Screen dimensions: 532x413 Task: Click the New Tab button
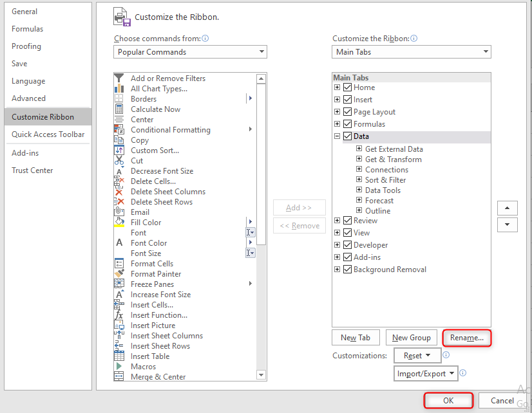coord(356,337)
